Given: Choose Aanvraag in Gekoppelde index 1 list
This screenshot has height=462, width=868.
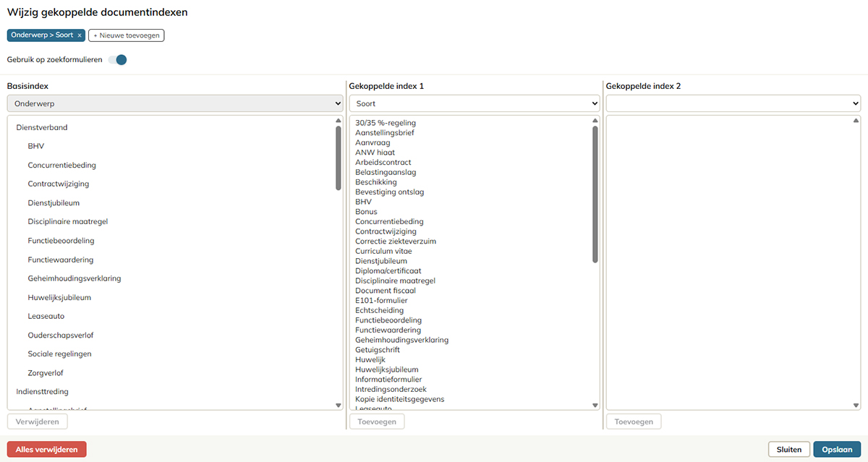Looking at the screenshot, I should click(373, 142).
